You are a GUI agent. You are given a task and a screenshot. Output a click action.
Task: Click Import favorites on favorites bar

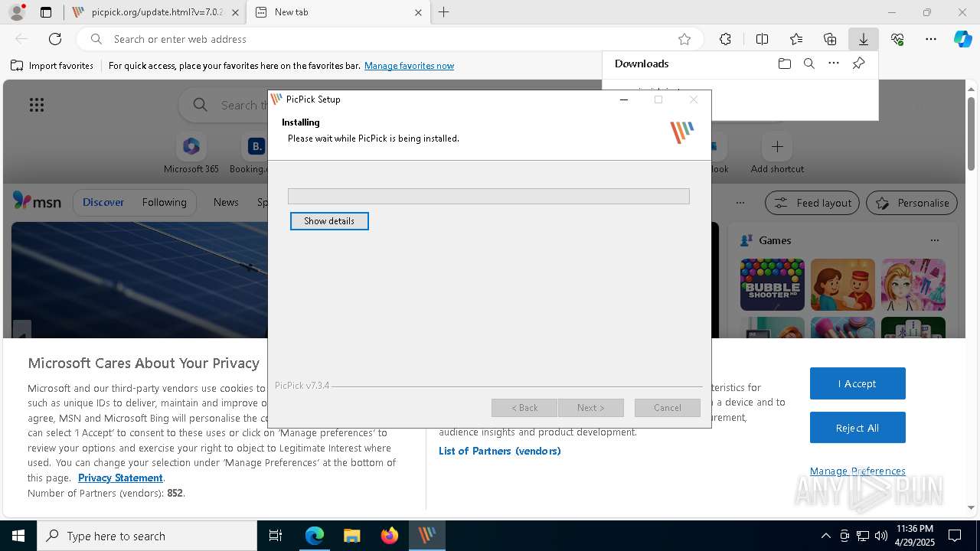tap(52, 66)
